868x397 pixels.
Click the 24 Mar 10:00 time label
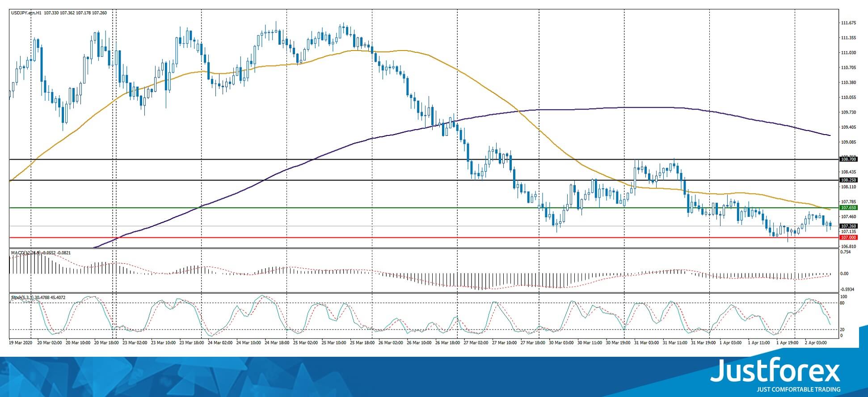249,343
